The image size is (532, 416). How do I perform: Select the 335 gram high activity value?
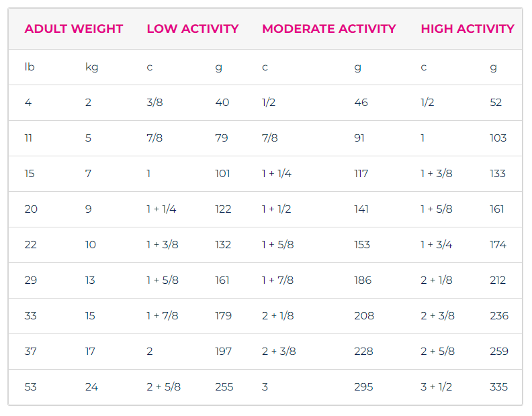click(498, 387)
